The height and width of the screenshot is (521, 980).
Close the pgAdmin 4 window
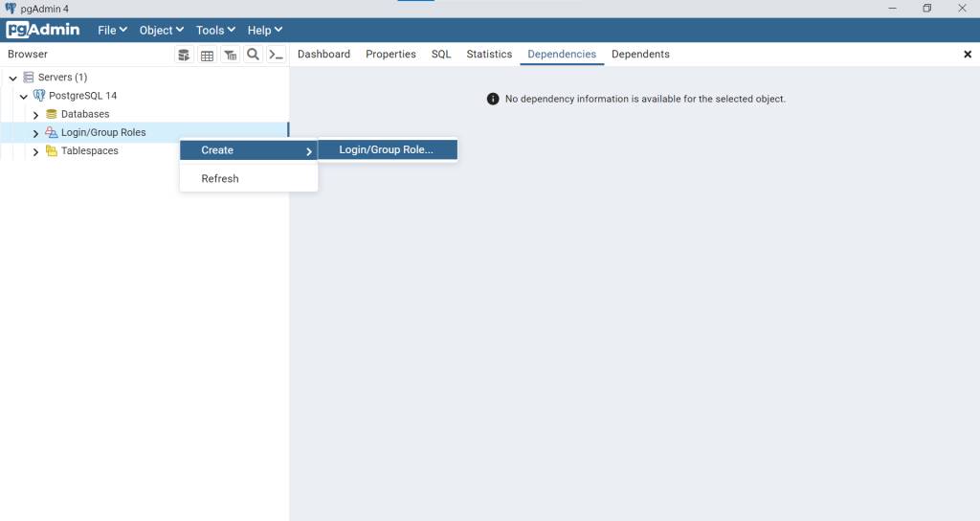(x=962, y=8)
